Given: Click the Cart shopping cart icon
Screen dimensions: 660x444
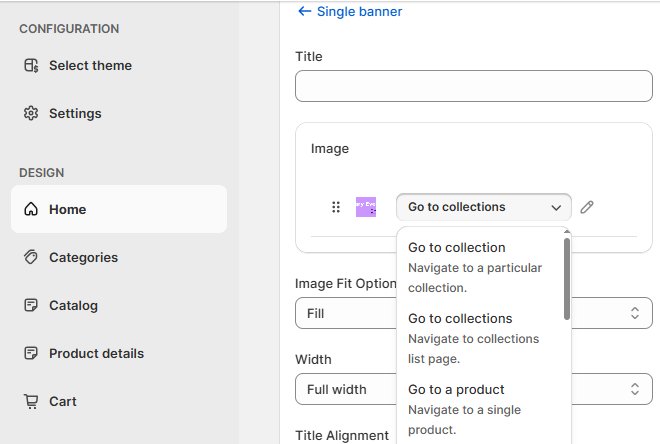Looking at the screenshot, I should pyautogui.click(x=31, y=401).
